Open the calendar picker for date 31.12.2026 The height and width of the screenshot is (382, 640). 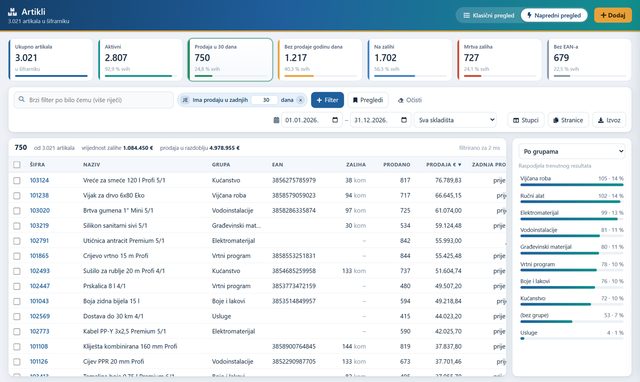pos(404,120)
